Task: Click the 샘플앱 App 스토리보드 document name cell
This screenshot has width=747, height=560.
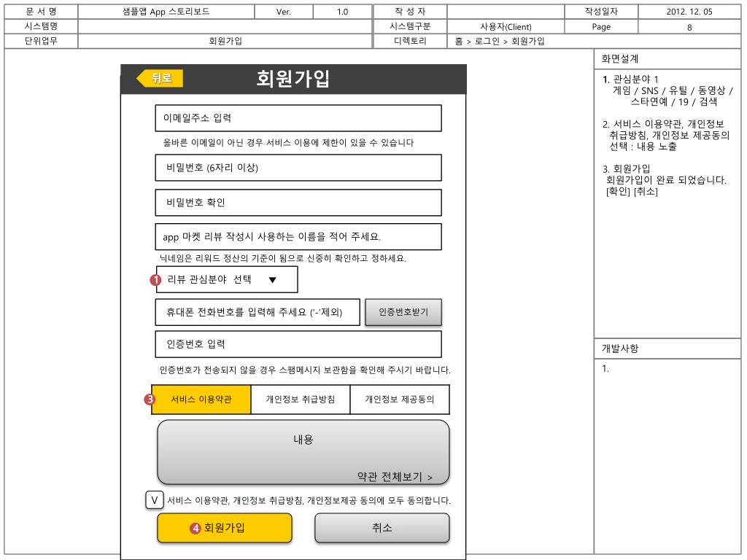Action: click(166, 12)
